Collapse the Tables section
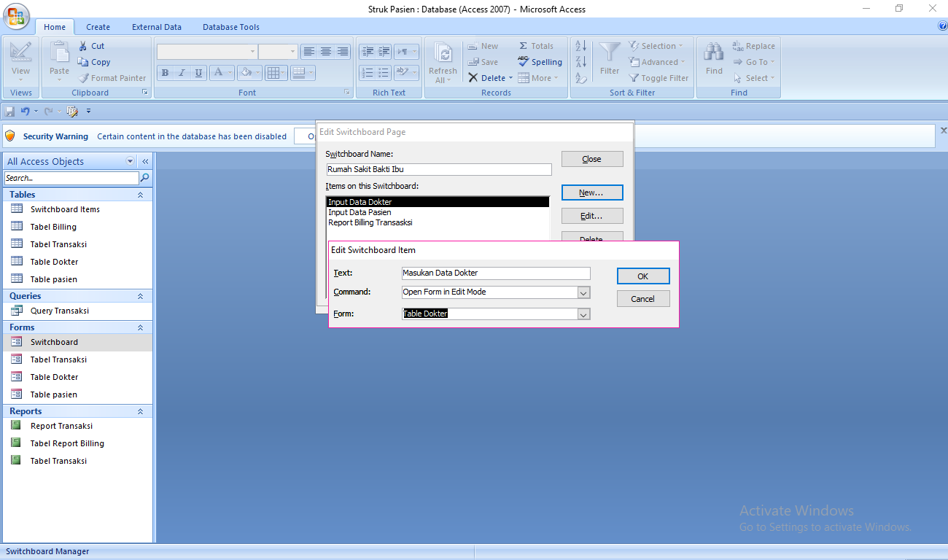The image size is (948, 560). pyautogui.click(x=141, y=195)
